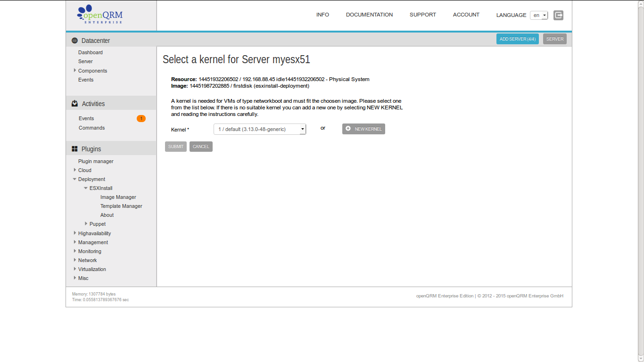Click the openQRM Enterprise logo
Image resolution: width=644 pixels, height=362 pixels.
coord(99,15)
